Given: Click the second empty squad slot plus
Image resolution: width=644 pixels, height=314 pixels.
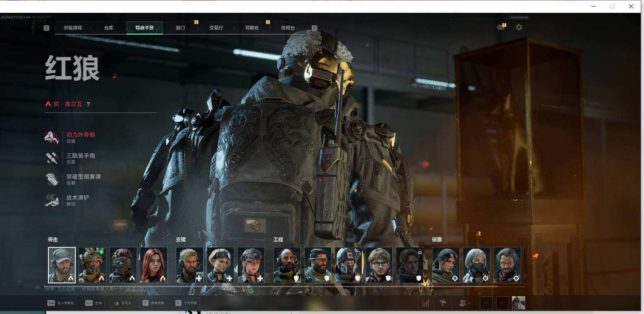Looking at the screenshot, I should point(502,303).
